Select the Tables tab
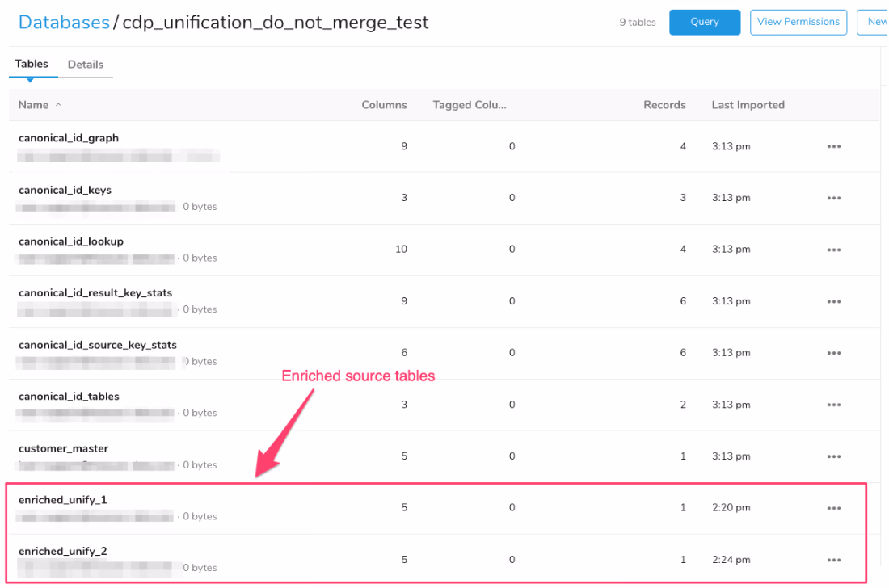The width and height of the screenshot is (889, 588). tap(32, 64)
